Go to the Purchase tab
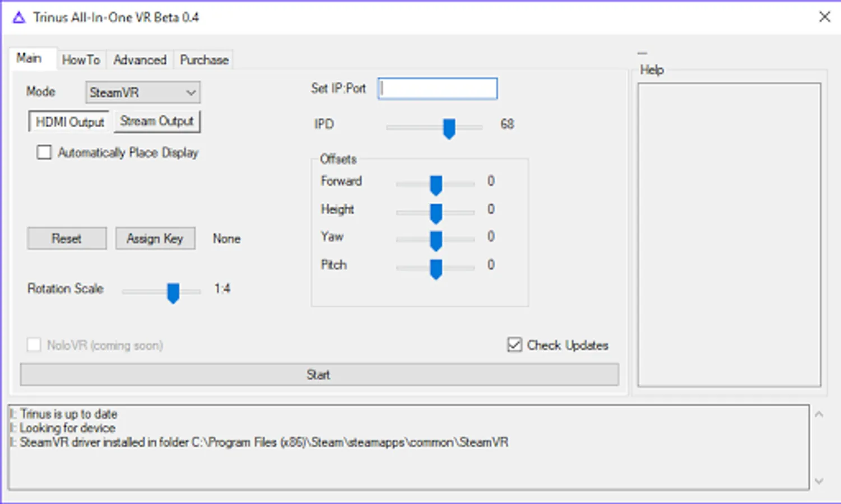 point(205,60)
